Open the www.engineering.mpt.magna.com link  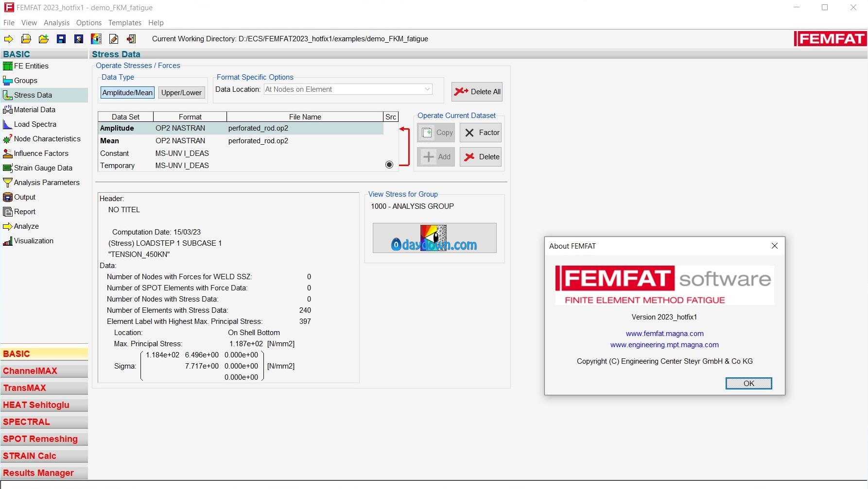[x=664, y=345]
